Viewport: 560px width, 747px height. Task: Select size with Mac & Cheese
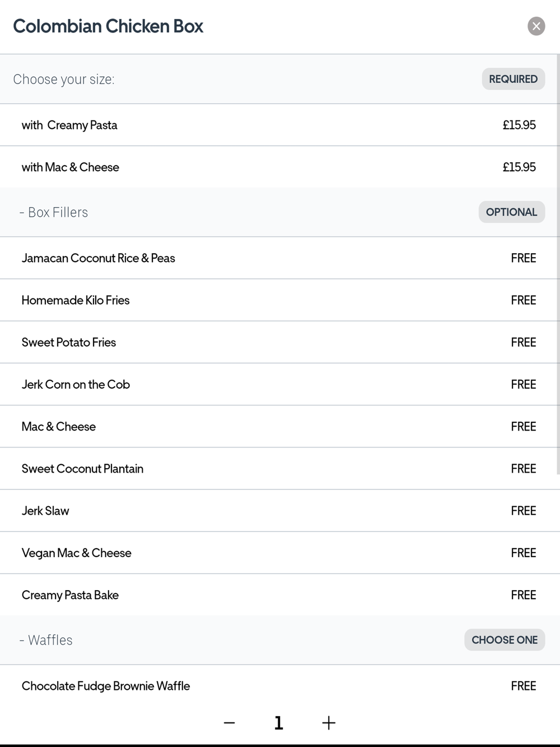(x=278, y=167)
